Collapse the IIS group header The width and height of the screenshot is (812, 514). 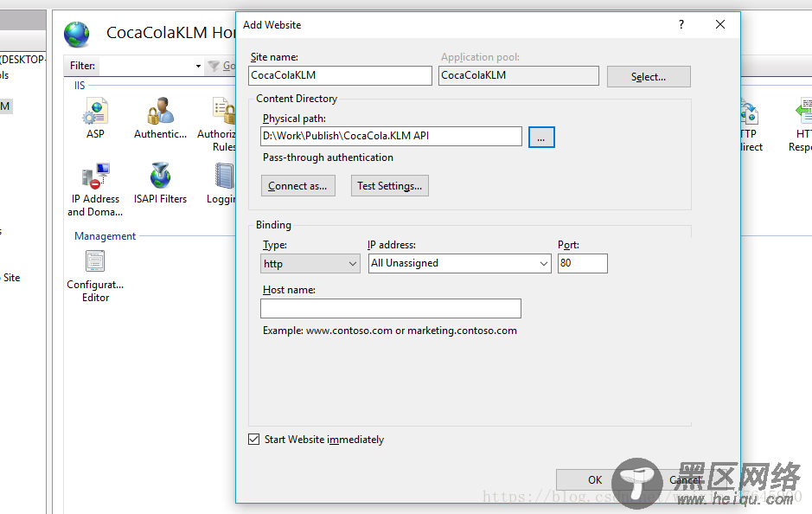point(80,86)
